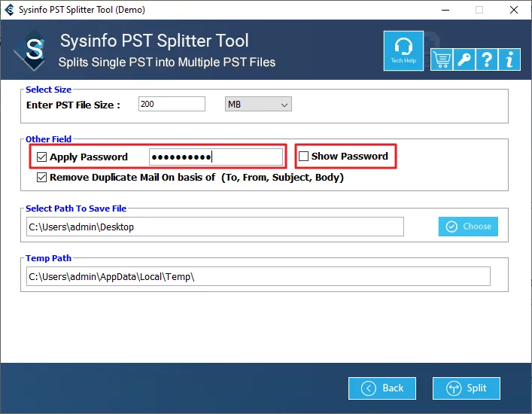Image resolution: width=532 pixels, height=414 pixels.
Task: Click the question mark help icon
Action: pyautogui.click(x=487, y=59)
